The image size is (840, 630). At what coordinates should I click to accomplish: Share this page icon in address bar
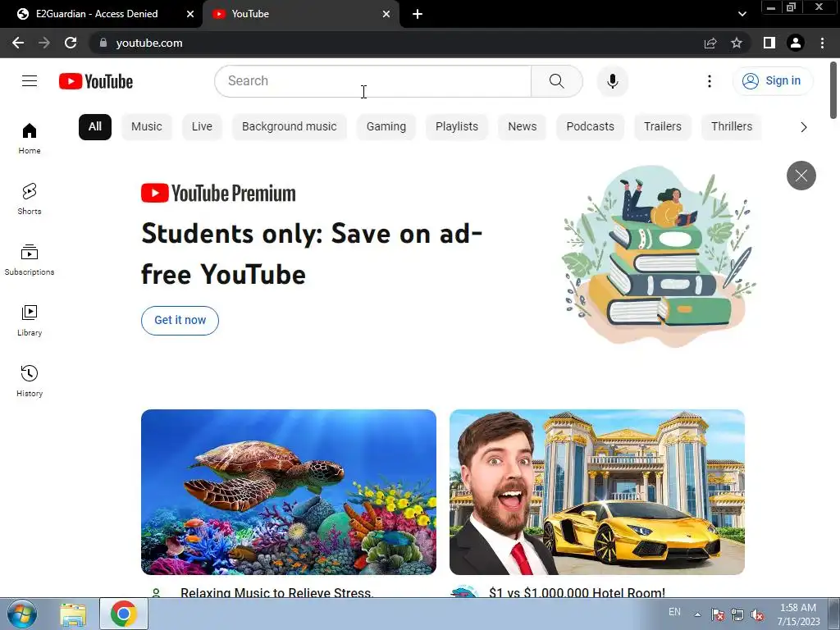710,43
